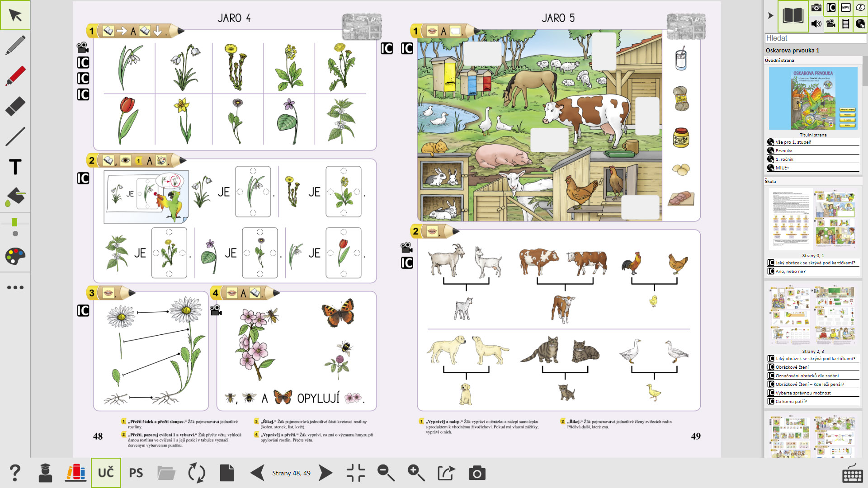Toggle the open book contents filter

tap(793, 16)
